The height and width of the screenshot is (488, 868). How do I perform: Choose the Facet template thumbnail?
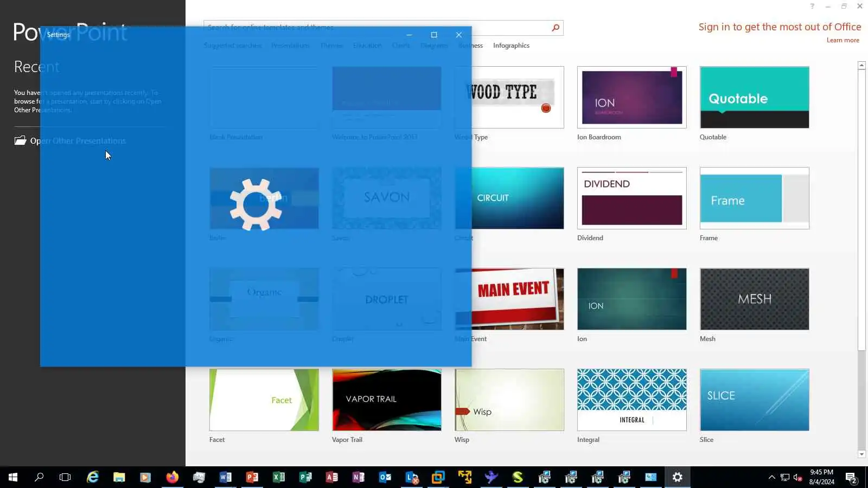264,400
